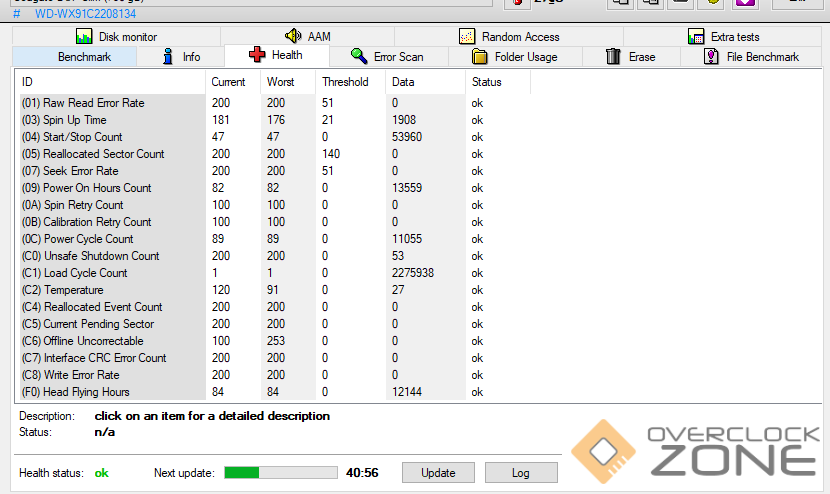The height and width of the screenshot is (494, 830).
Task: Click the Info tab's blue icon
Action: [x=169, y=57]
